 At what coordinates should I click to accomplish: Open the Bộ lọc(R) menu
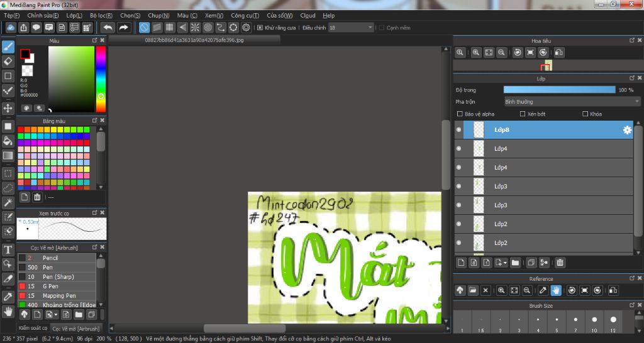point(101,16)
